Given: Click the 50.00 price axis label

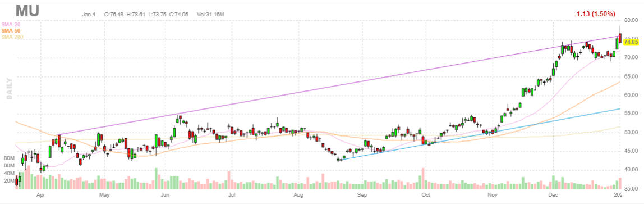Looking at the screenshot, I should coord(631,133).
